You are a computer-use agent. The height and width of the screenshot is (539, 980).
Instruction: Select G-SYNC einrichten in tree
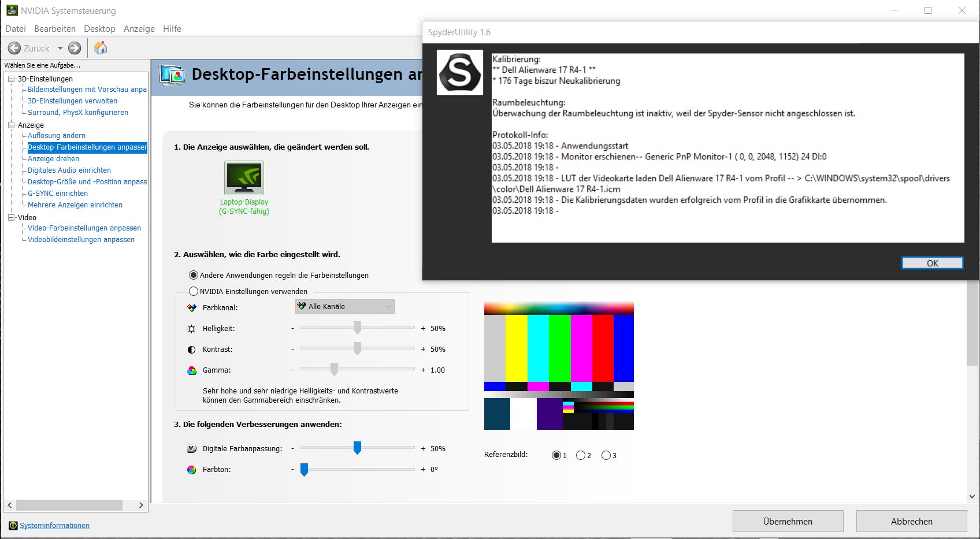(x=58, y=194)
